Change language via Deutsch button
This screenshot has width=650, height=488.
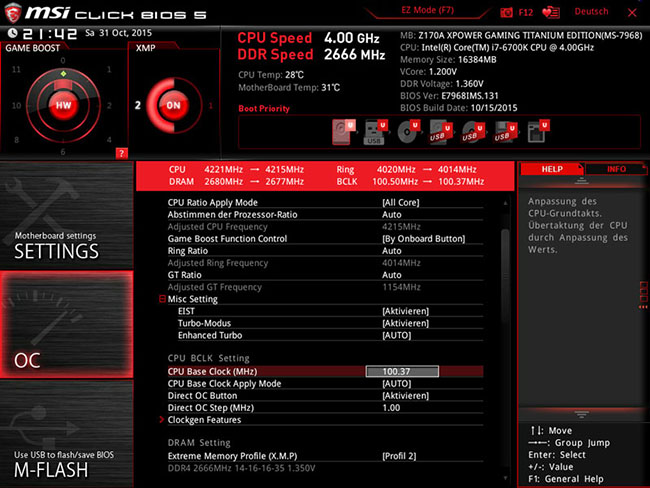pos(591,12)
